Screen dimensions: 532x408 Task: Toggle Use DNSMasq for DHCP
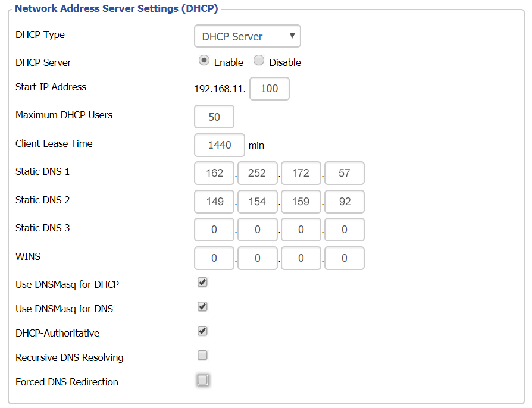[x=202, y=282]
